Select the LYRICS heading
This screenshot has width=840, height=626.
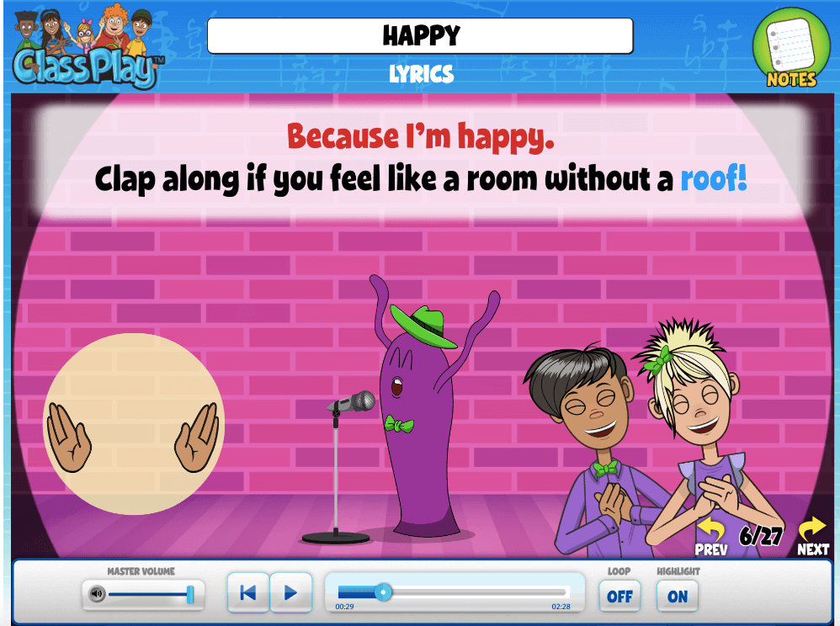pyautogui.click(x=422, y=74)
